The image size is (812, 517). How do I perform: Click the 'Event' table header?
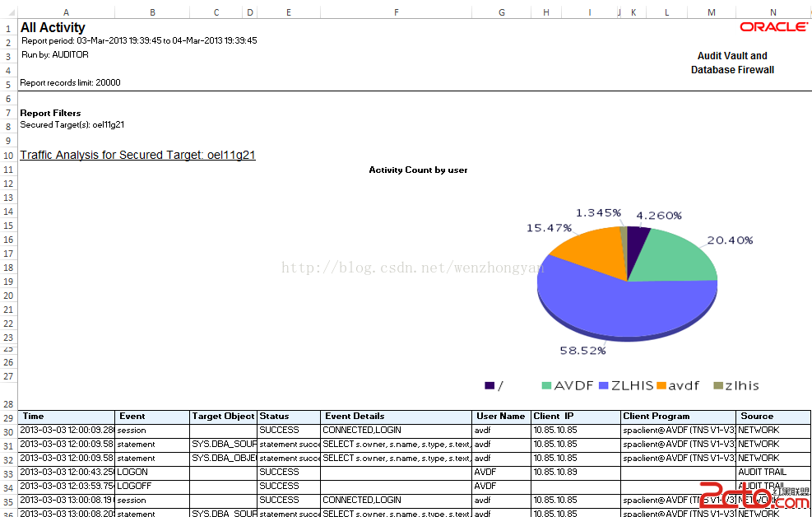152,417
